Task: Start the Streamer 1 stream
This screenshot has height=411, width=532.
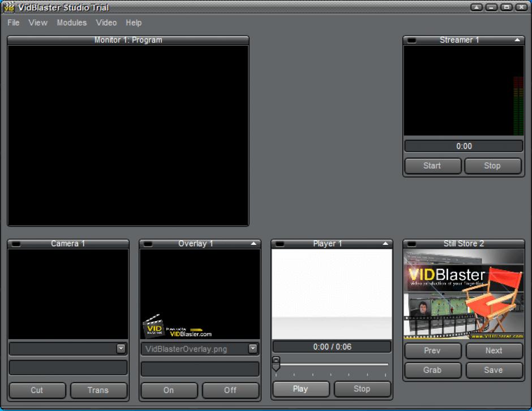Action: click(x=432, y=166)
